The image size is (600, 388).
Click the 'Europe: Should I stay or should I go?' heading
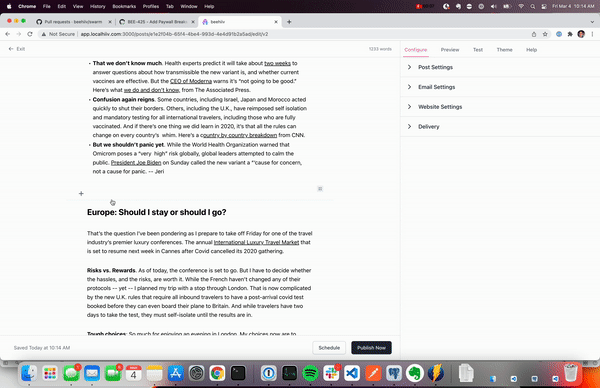(157, 212)
